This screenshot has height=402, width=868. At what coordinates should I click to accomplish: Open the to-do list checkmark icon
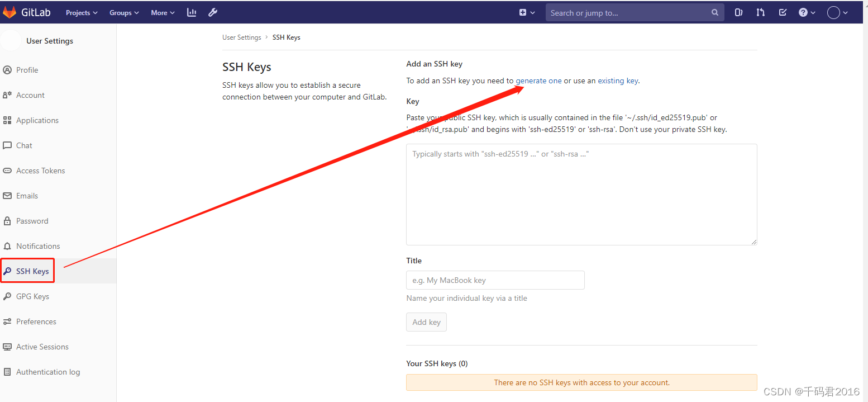pos(782,12)
